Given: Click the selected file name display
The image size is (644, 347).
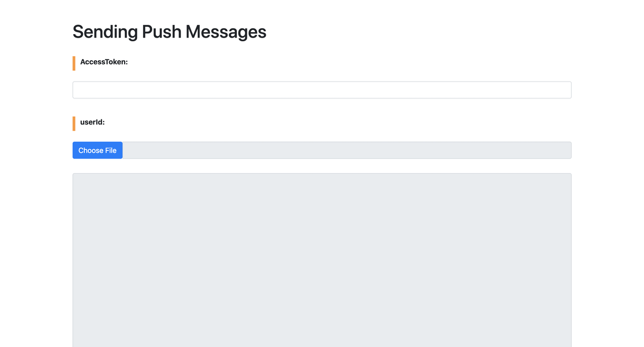Looking at the screenshot, I should click(346, 150).
